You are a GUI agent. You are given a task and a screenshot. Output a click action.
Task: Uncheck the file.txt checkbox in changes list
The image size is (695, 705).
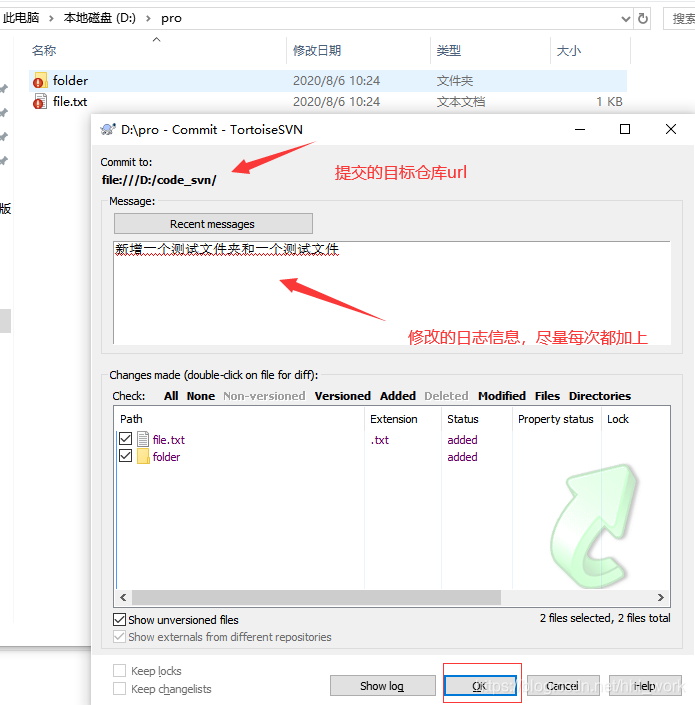pyautogui.click(x=125, y=438)
